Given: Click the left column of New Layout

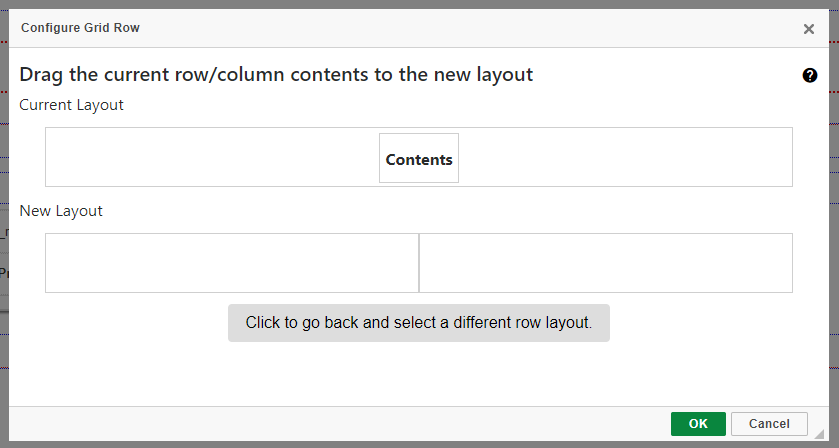Looking at the screenshot, I should (232, 263).
